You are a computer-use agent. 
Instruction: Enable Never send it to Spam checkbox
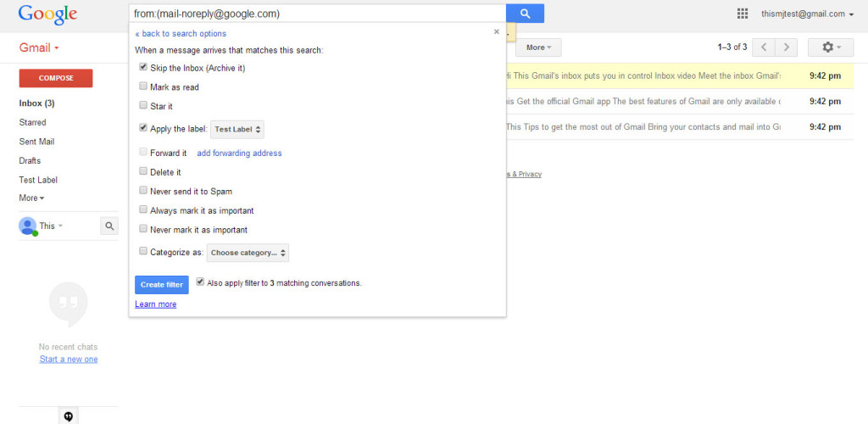(x=143, y=191)
